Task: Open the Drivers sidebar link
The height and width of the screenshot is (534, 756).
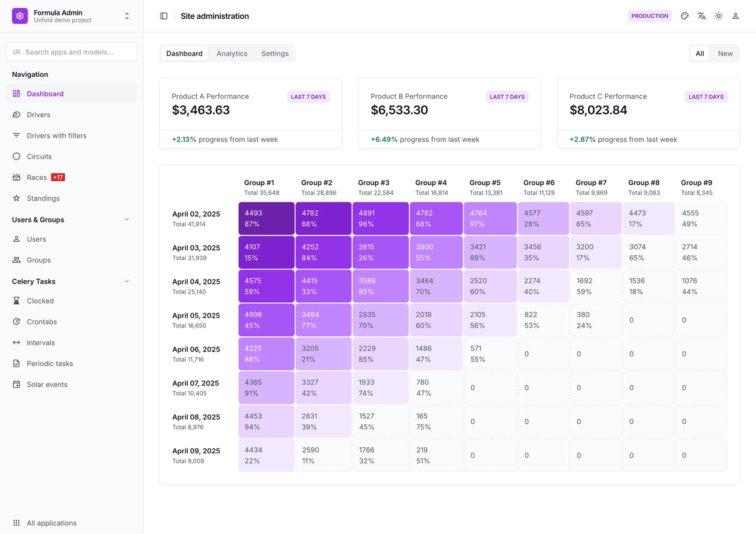Action: pyautogui.click(x=72, y=115)
